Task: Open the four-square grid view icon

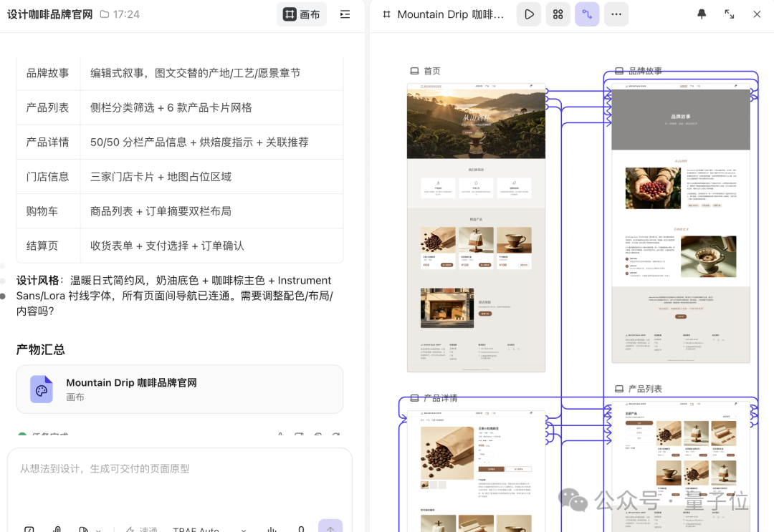Action: (x=558, y=14)
